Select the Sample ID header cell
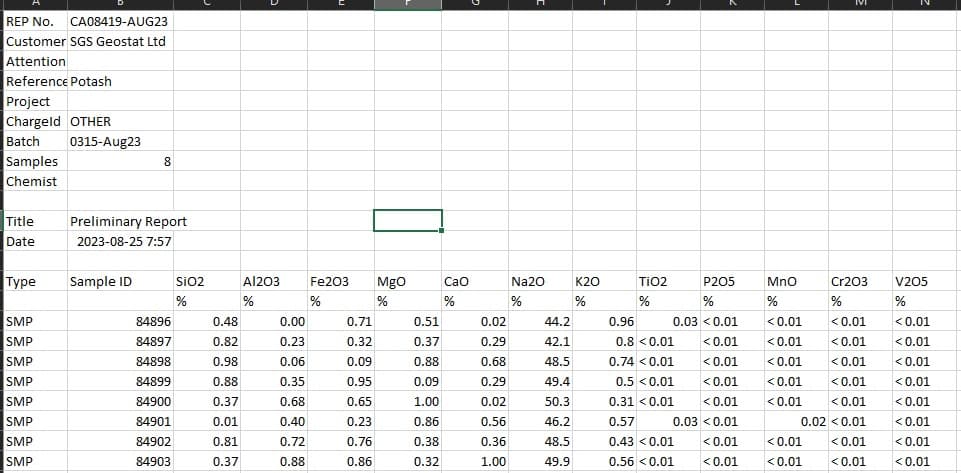This screenshot has height=473, width=961. (120, 281)
